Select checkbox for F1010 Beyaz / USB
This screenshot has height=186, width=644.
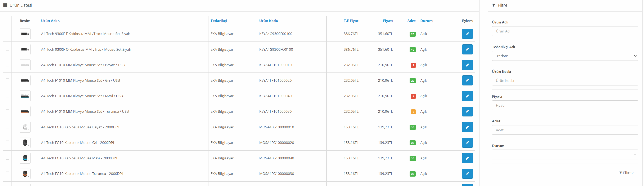7,65
